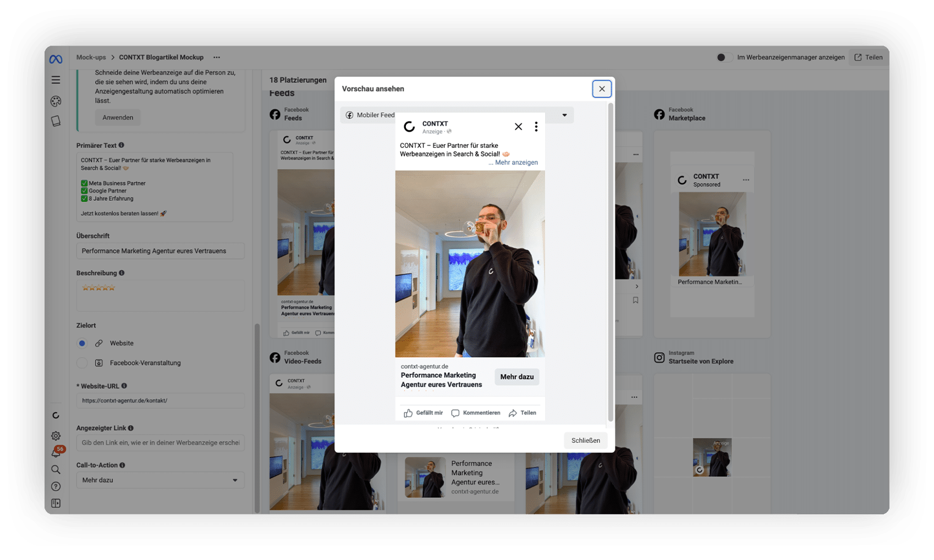Click info icon next to Website-URL
The image size is (934, 560).
(x=124, y=386)
